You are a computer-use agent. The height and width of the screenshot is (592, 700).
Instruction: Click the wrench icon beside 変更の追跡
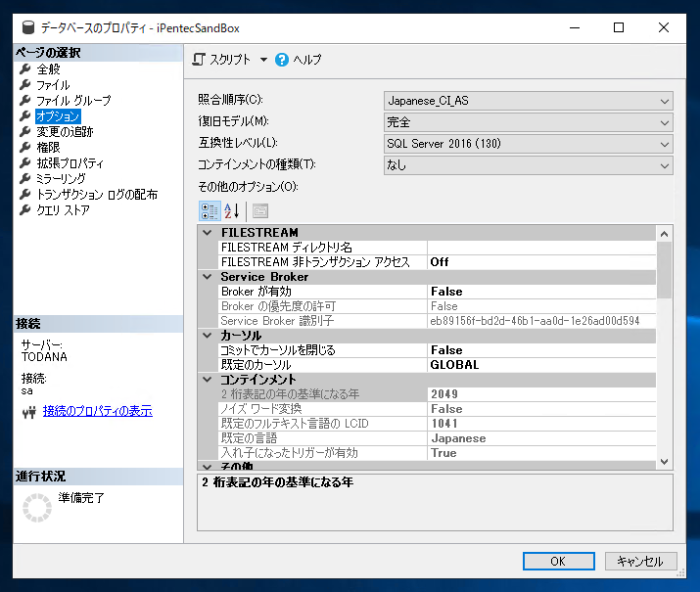[x=25, y=131]
